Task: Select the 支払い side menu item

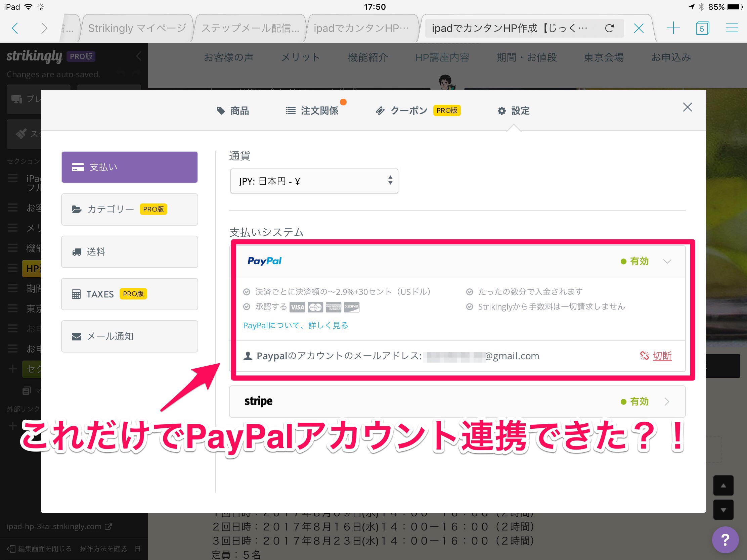Action: [130, 167]
